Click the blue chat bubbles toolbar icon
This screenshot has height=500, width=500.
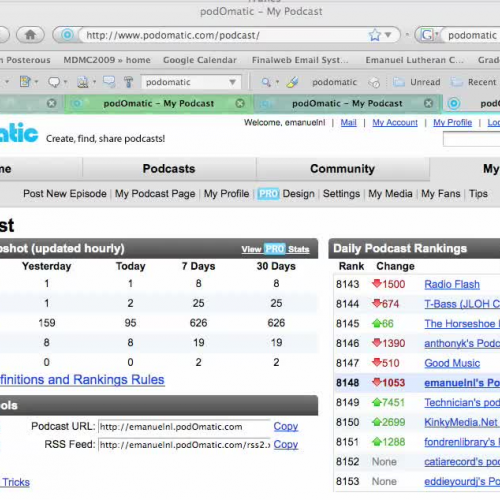tap(109, 81)
